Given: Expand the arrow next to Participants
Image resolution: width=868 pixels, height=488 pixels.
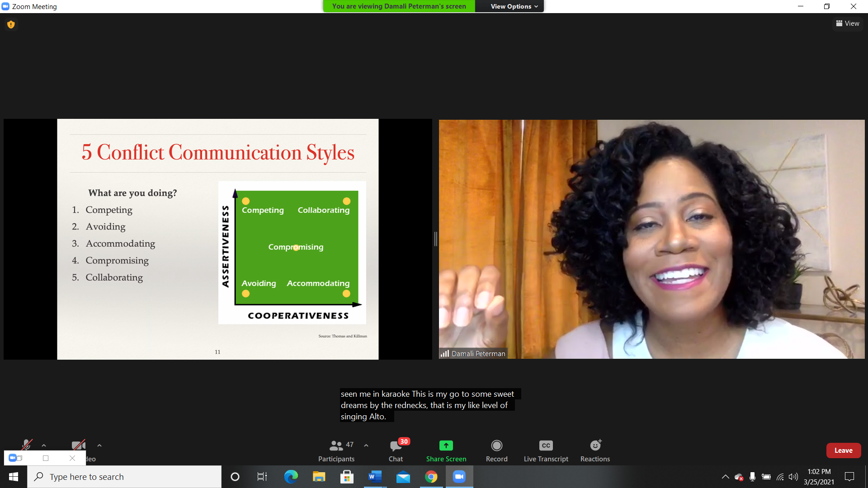Looking at the screenshot, I should (366, 446).
